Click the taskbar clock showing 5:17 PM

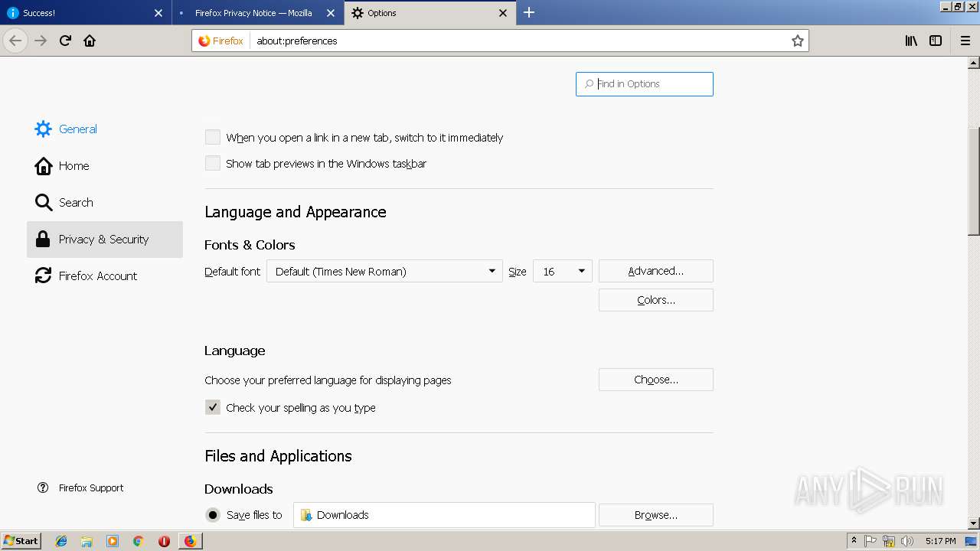940,541
